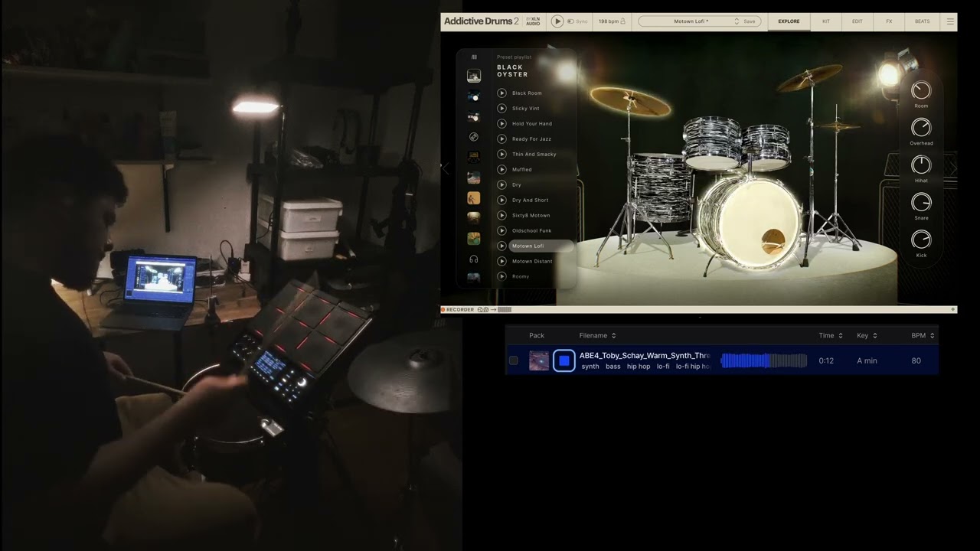980x551 pixels.
Task: Stop playback of the ABE4 sample
Action: (564, 360)
